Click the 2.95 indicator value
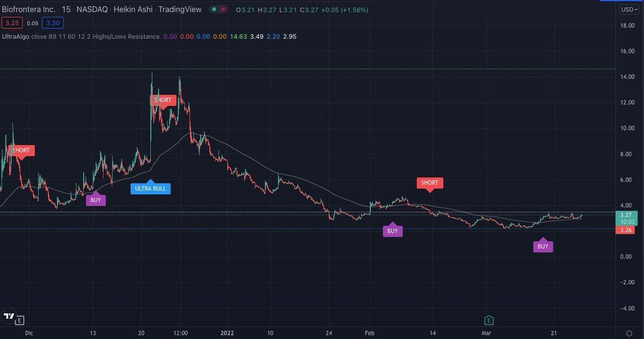 click(290, 36)
